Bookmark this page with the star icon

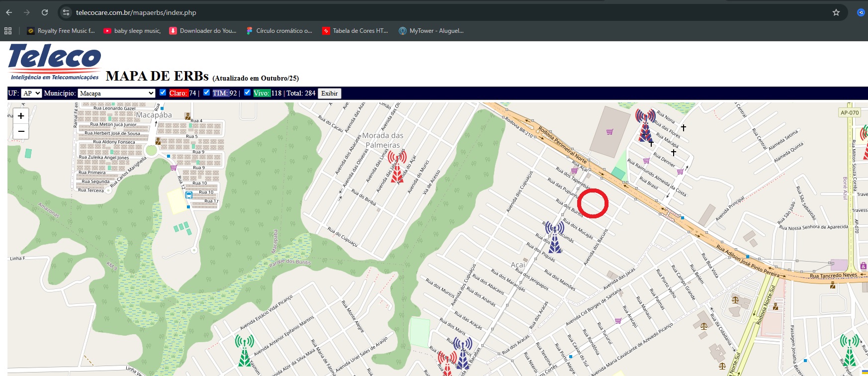pos(836,12)
